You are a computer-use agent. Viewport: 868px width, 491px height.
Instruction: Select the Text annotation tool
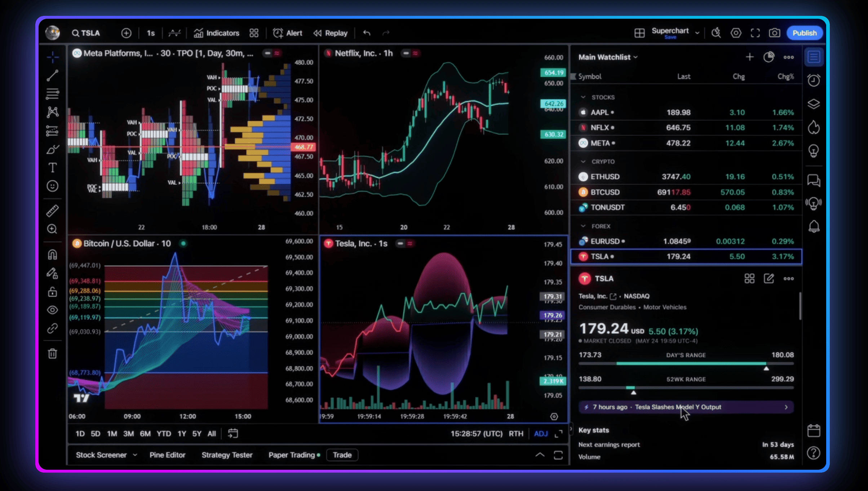(53, 168)
